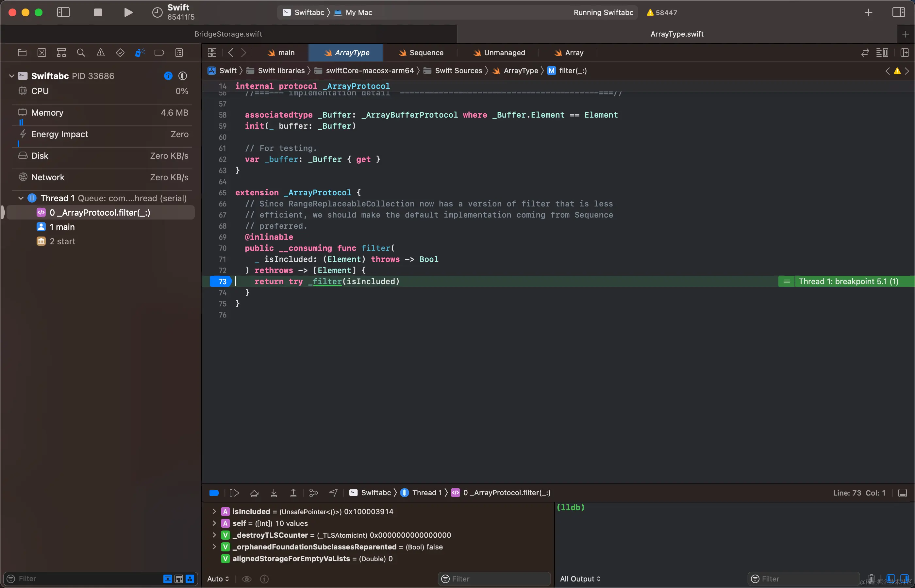Image resolution: width=915 pixels, height=588 pixels.
Task: Add an editor on the right
Action: point(905,53)
